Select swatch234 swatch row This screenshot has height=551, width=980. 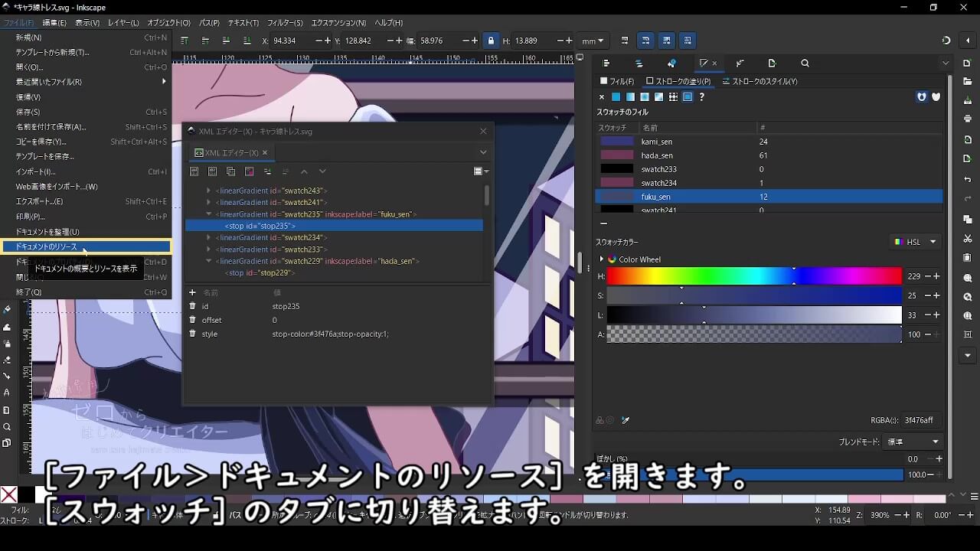(x=769, y=183)
